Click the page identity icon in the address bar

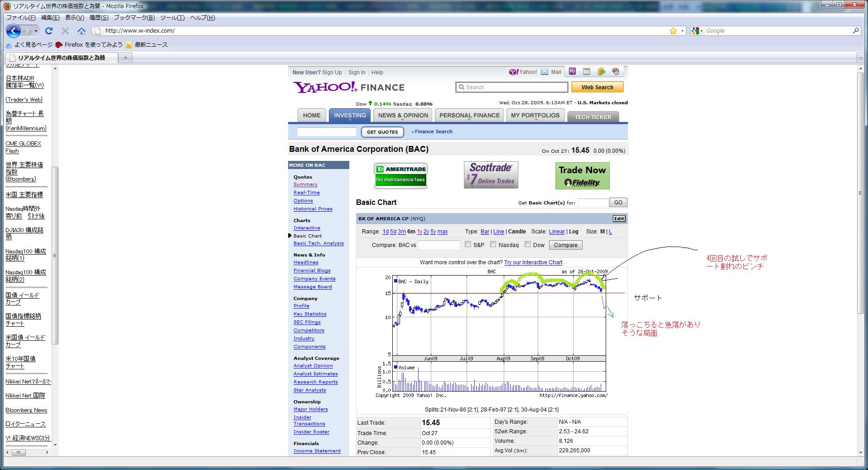coord(96,31)
